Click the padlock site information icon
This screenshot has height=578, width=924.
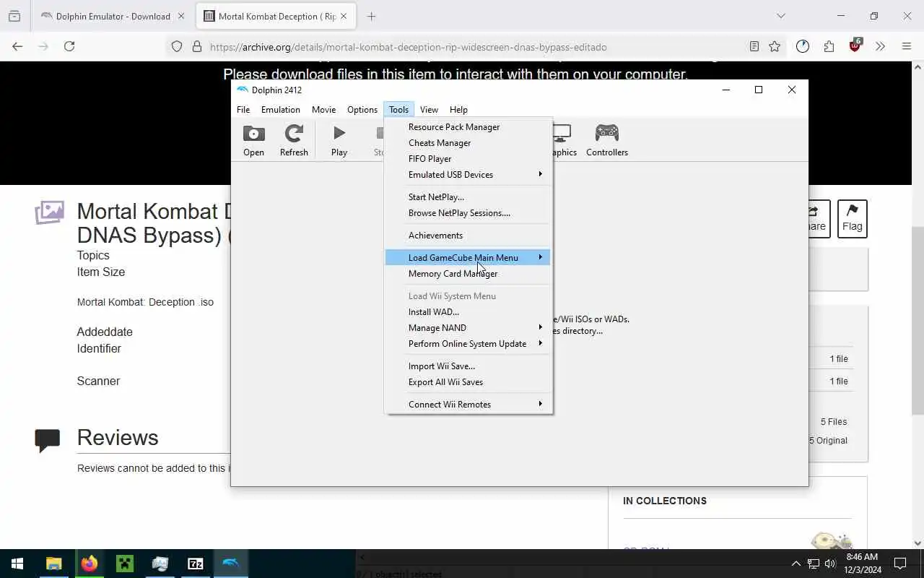[x=196, y=47]
